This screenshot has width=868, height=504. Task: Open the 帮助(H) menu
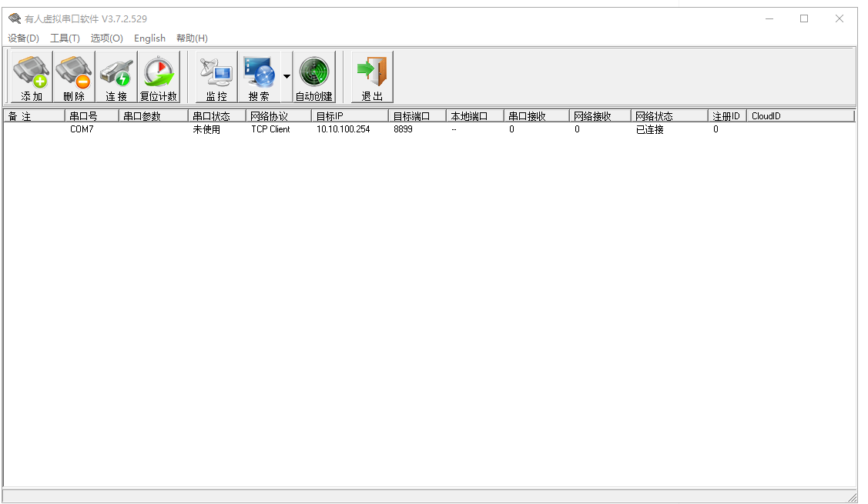click(x=192, y=38)
